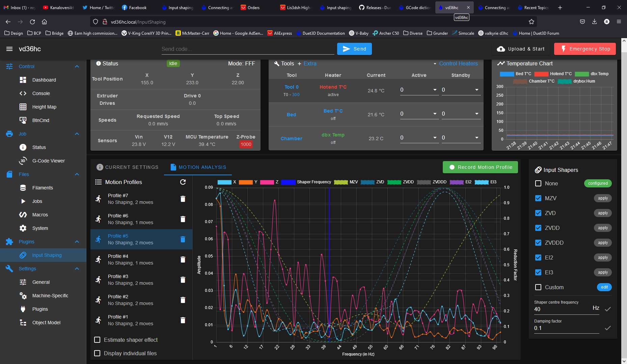Screen dimensions: 627x364
Task: Apply the MZV input shaper
Action: pos(603,198)
